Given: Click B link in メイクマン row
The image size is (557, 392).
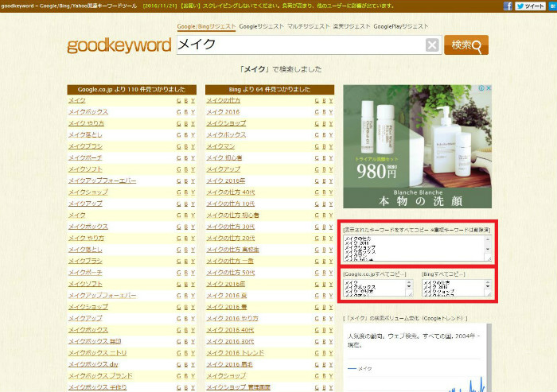Looking at the screenshot, I should (x=324, y=146).
